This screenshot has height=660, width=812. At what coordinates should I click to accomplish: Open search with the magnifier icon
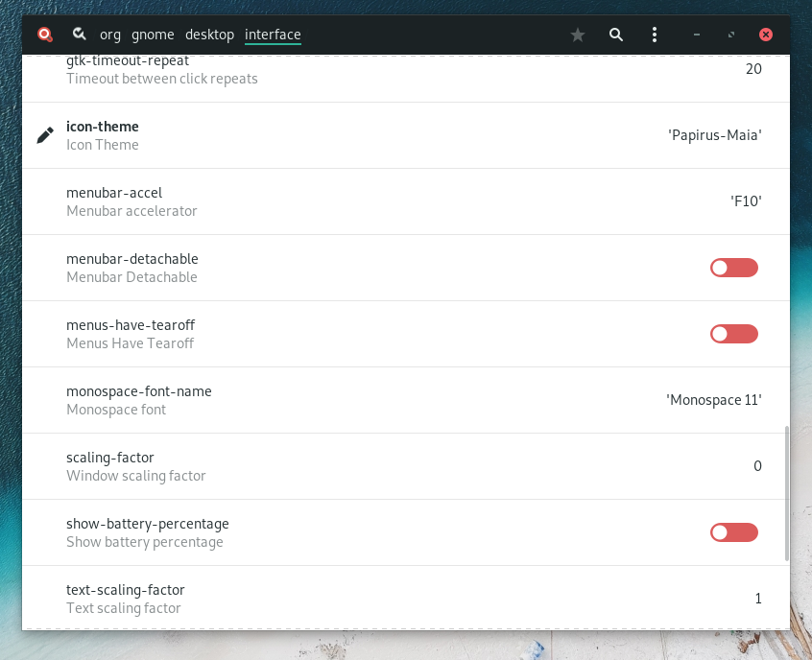coord(616,35)
